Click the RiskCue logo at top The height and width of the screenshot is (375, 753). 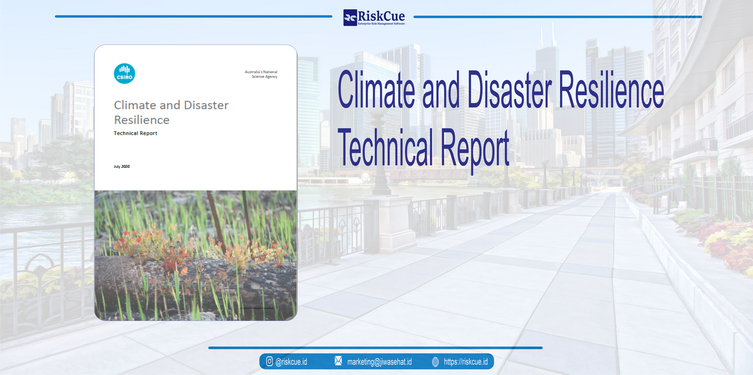374,17
